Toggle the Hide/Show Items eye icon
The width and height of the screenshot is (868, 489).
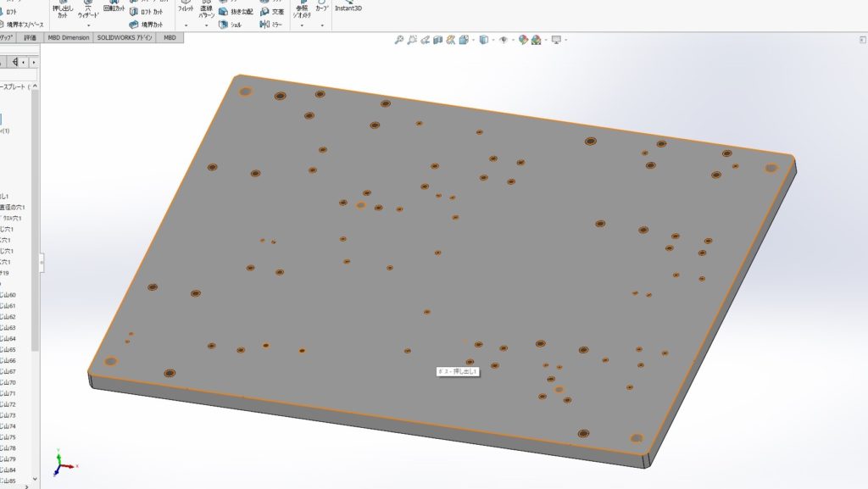[x=504, y=40]
